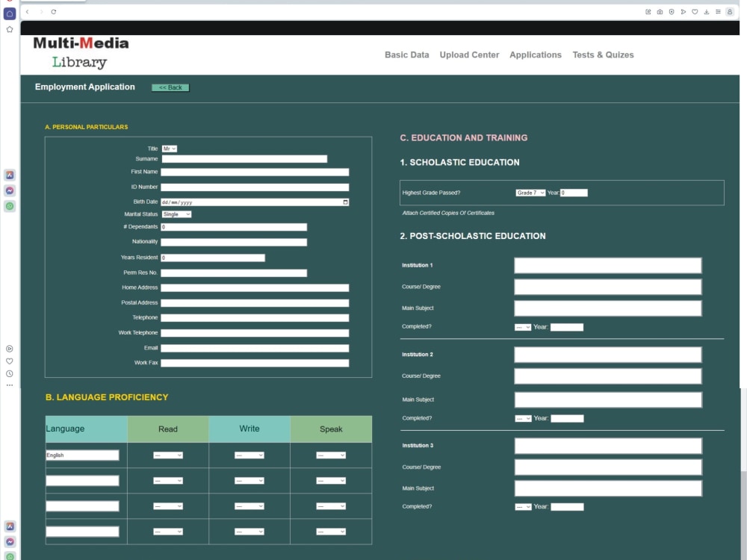Open the bookmarks star icon in sidebar

pos(10,30)
